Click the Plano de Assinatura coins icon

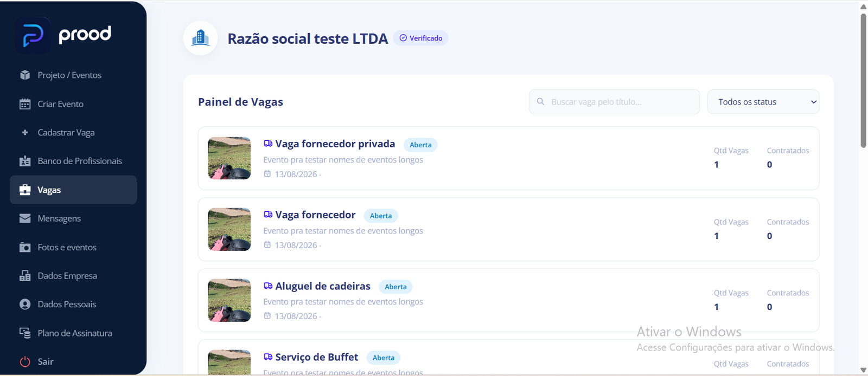pos(25,333)
